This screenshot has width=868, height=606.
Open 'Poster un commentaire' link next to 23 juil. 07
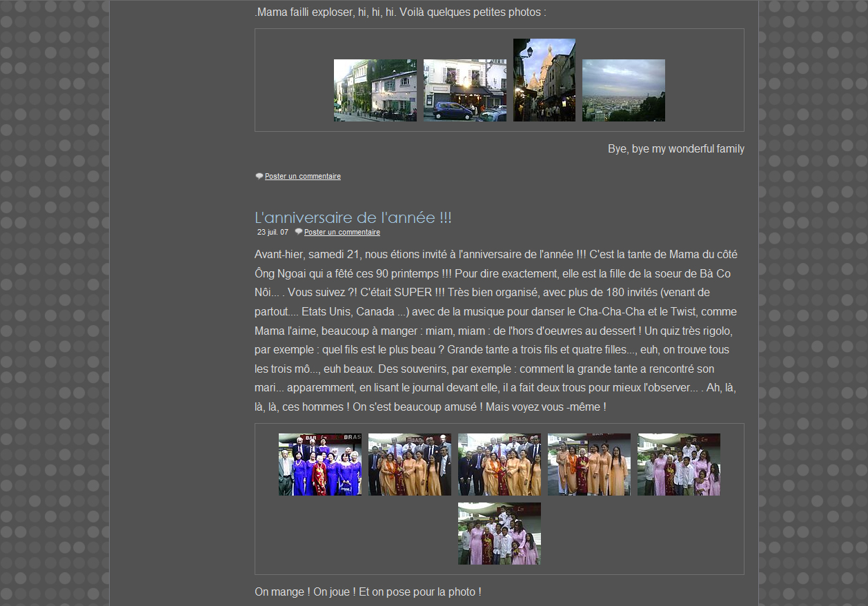[342, 233]
